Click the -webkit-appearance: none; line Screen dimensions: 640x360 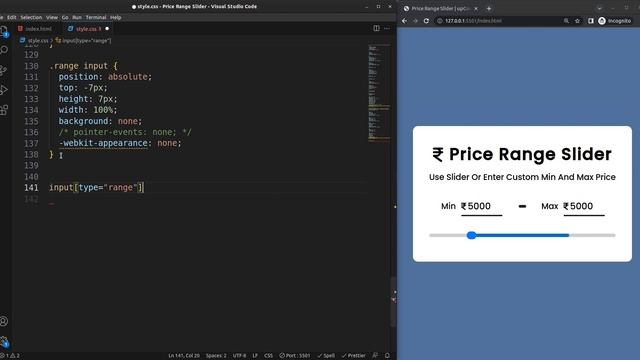[x=120, y=143]
